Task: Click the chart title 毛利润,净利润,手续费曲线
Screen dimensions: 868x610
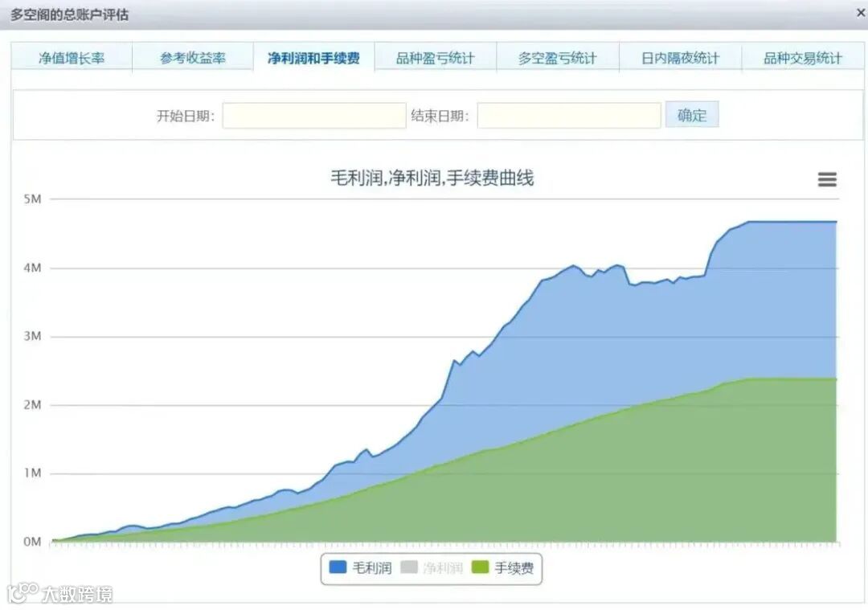Action: coord(432,178)
